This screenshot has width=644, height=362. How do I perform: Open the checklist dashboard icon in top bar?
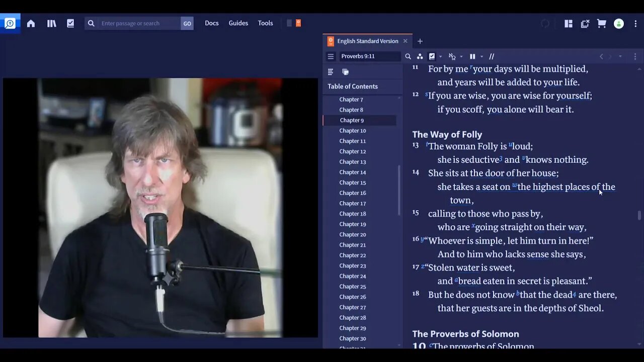pyautogui.click(x=70, y=23)
